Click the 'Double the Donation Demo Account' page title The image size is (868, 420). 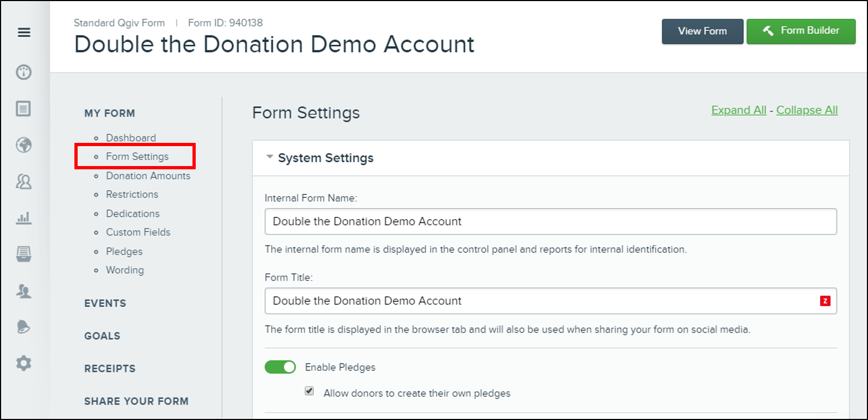(274, 44)
